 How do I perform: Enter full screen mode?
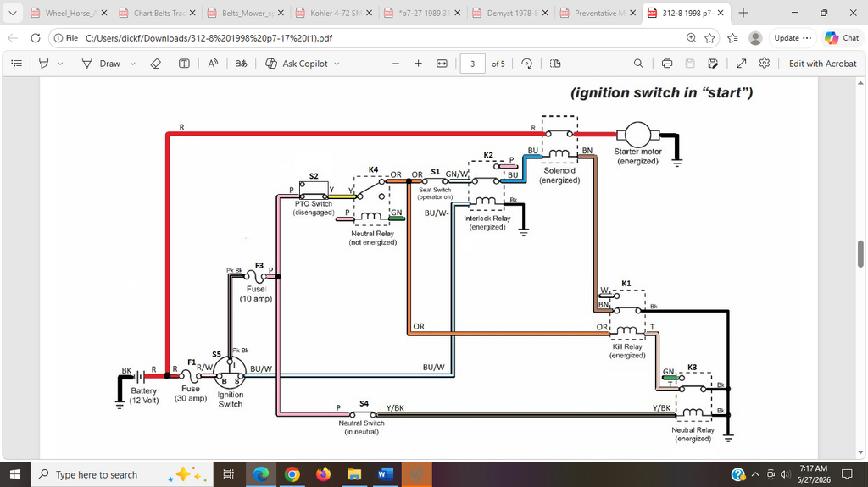pyautogui.click(x=741, y=64)
